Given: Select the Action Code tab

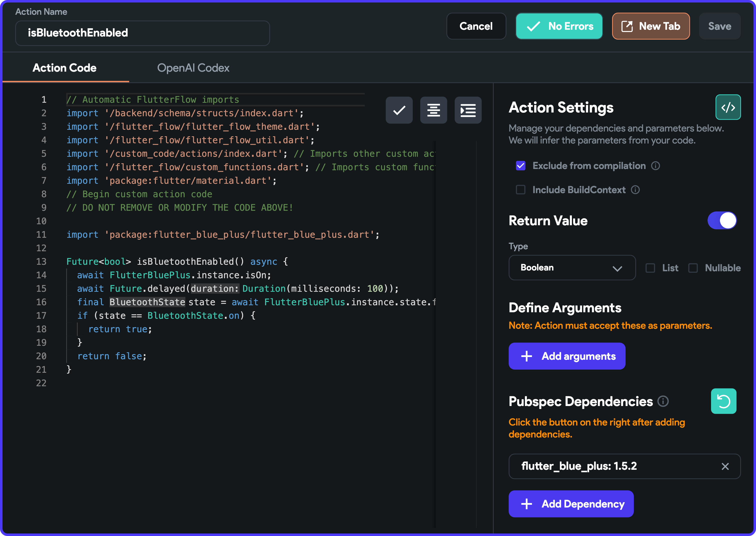Looking at the screenshot, I should click(x=65, y=68).
